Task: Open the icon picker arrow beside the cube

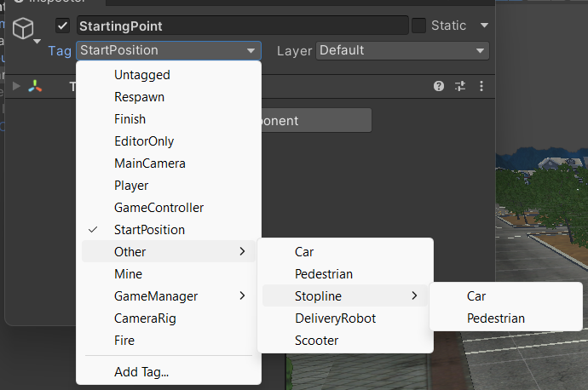Action: (x=37, y=41)
